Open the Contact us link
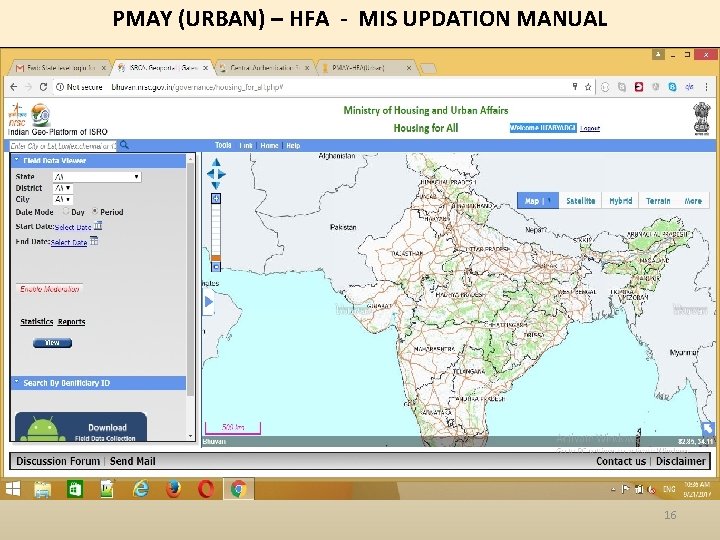The image size is (720, 540). 621,461
